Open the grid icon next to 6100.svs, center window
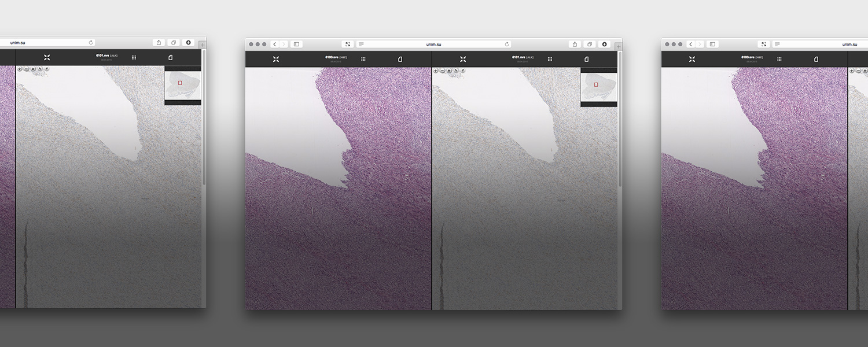The width and height of the screenshot is (868, 347). coord(363,59)
